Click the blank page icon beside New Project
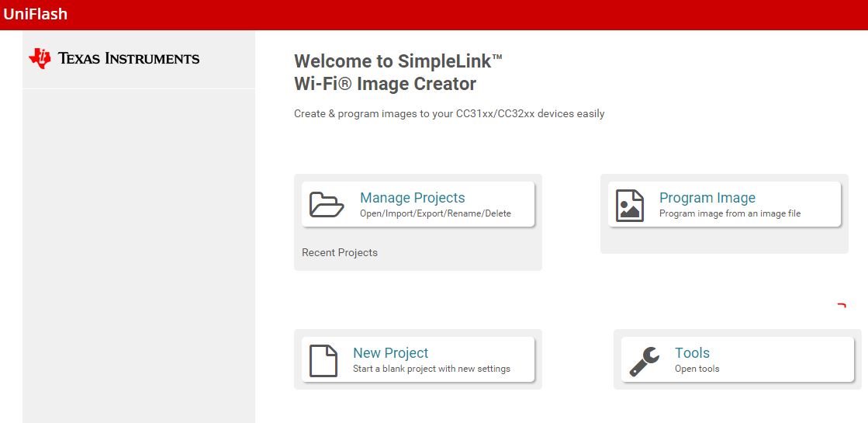This screenshot has width=868, height=423. 323,360
